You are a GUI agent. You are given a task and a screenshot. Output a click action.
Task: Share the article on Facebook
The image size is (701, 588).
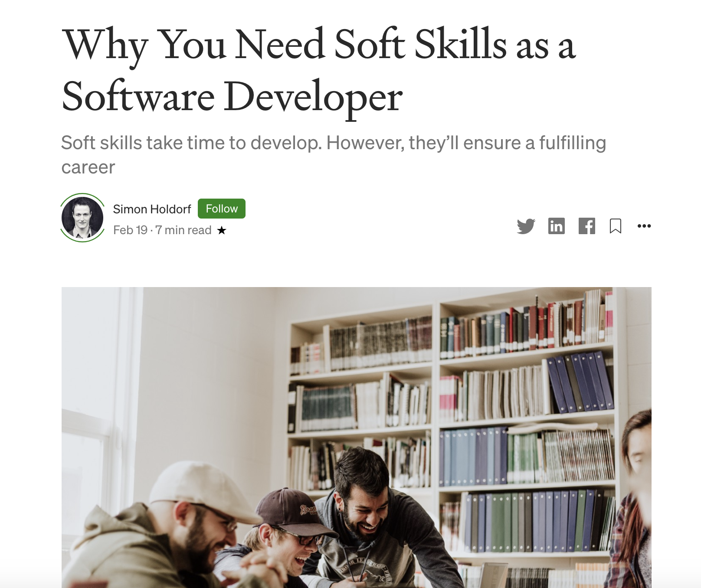pyautogui.click(x=587, y=226)
